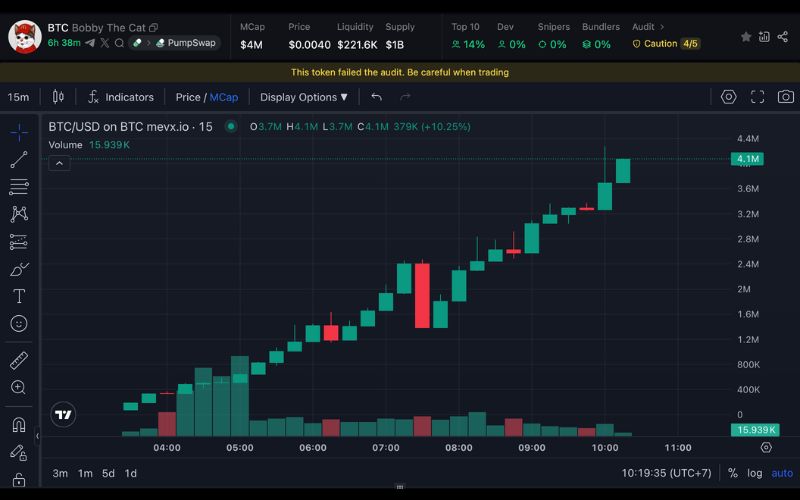Image resolution: width=800 pixels, height=500 pixels.
Task: Select the 3m range button
Action: pyautogui.click(x=60, y=473)
